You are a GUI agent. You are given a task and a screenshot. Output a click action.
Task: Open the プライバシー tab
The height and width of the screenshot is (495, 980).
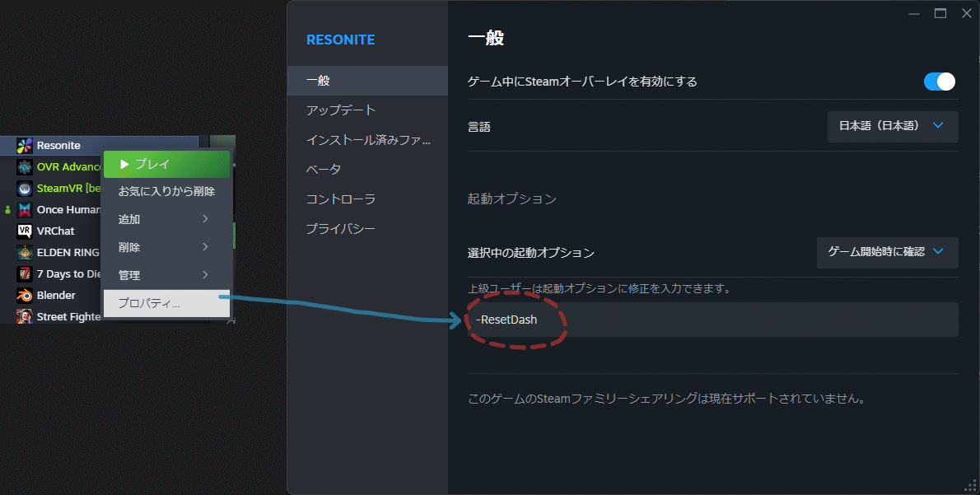tap(367, 229)
